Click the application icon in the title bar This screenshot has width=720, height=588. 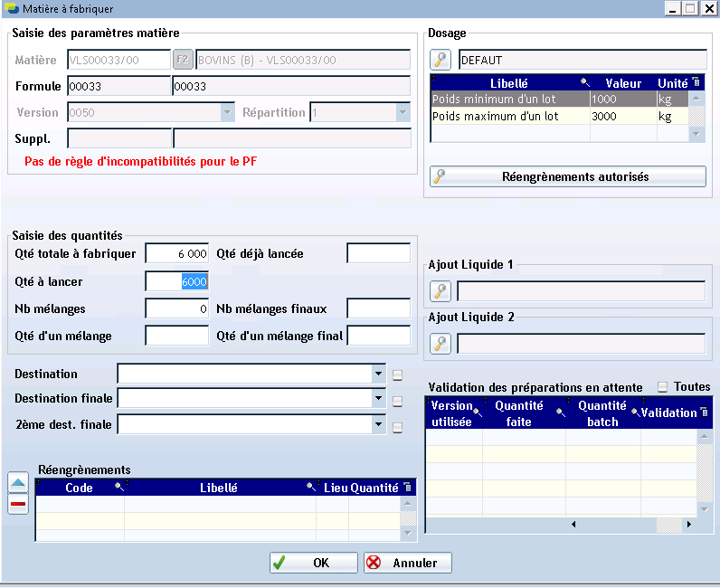point(12,8)
